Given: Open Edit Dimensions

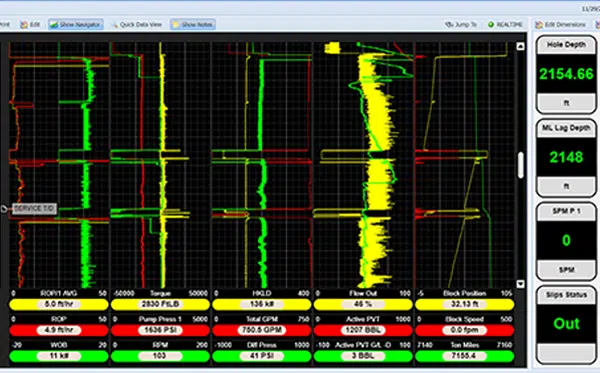Looking at the screenshot, I should [561, 24].
